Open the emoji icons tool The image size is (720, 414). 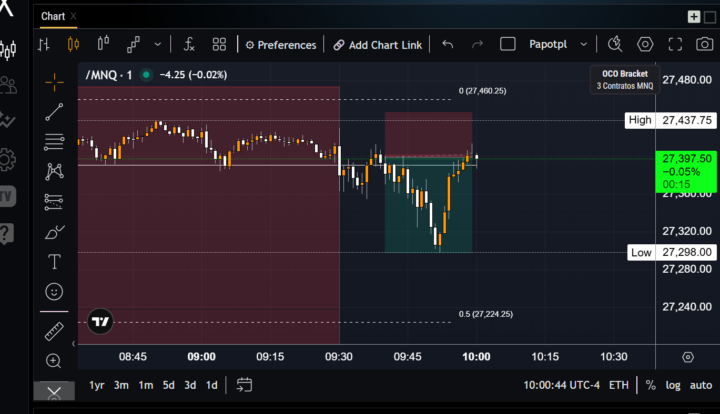[54, 291]
